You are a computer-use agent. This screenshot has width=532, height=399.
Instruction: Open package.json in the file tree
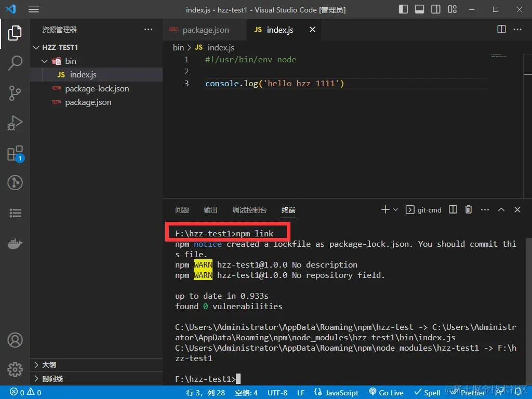[97, 102]
